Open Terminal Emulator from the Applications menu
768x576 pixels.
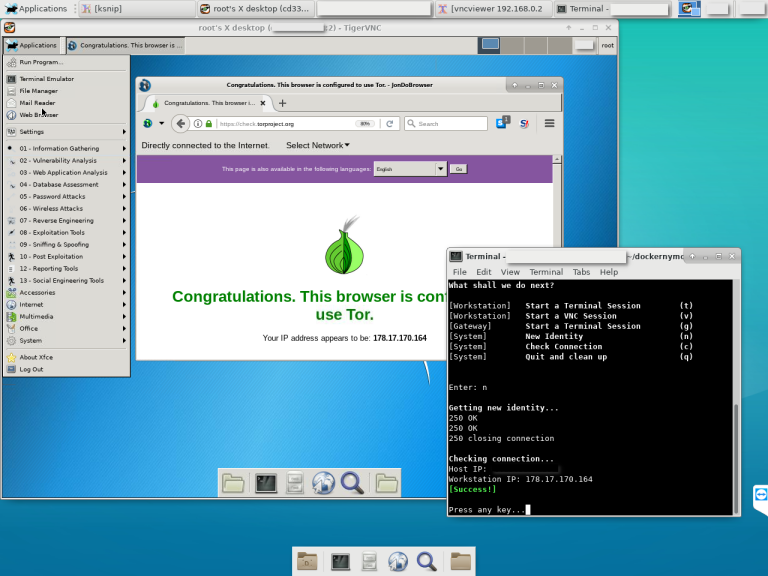(x=67, y=79)
